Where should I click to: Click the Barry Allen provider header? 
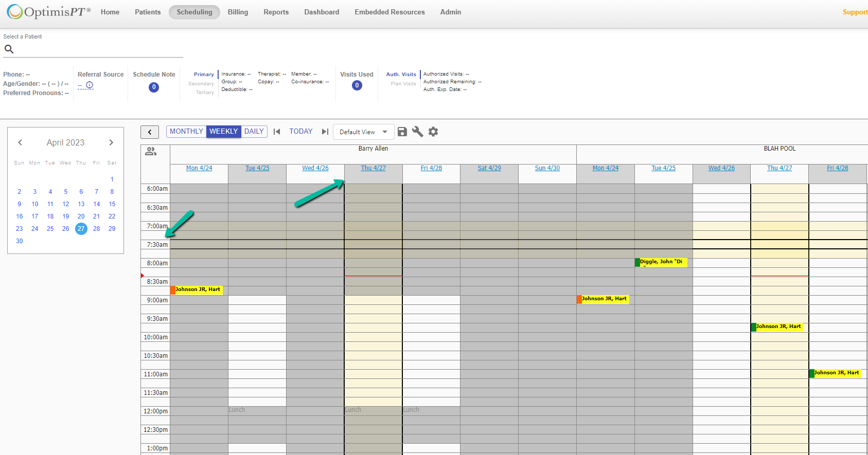[373, 149]
